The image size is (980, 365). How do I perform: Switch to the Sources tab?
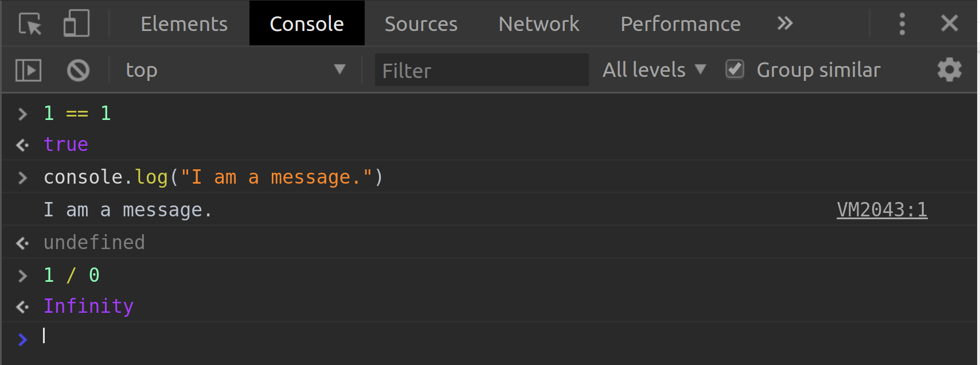tap(421, 24)
